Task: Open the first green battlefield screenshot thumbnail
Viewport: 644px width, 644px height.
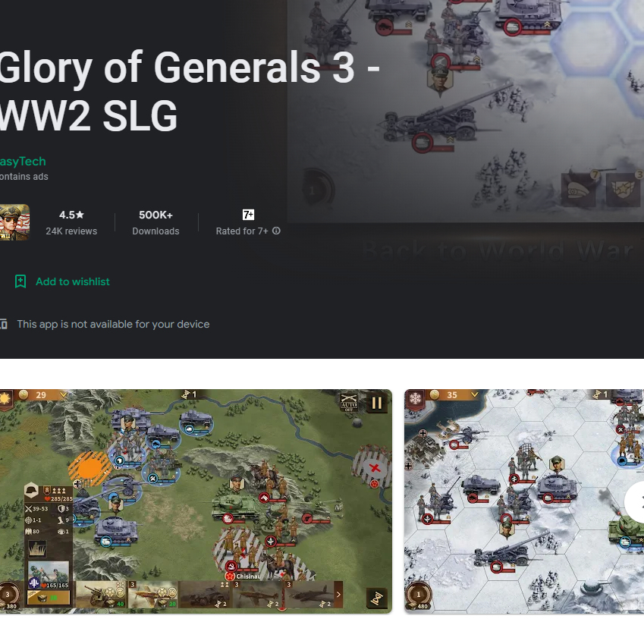Action: click(196, 501)
